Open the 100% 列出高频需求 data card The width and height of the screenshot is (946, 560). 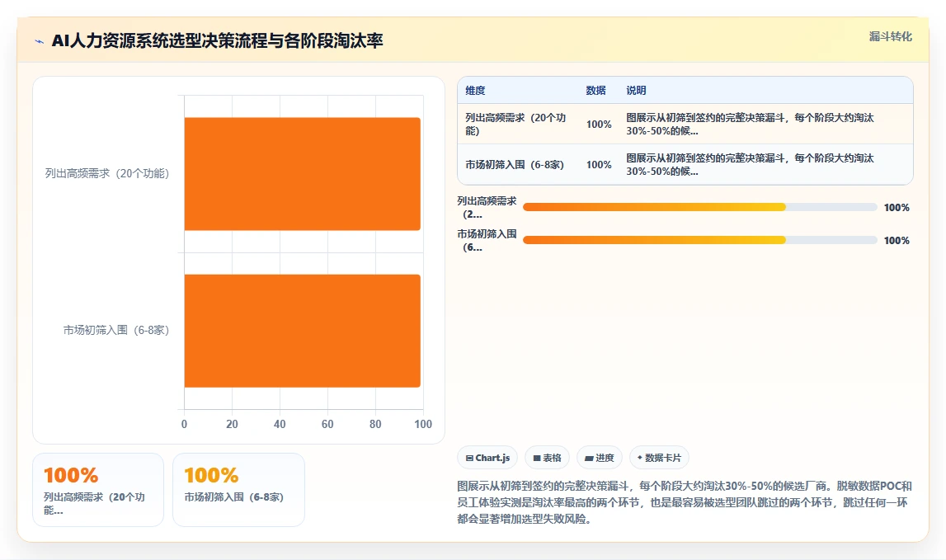tap(98, 490)
